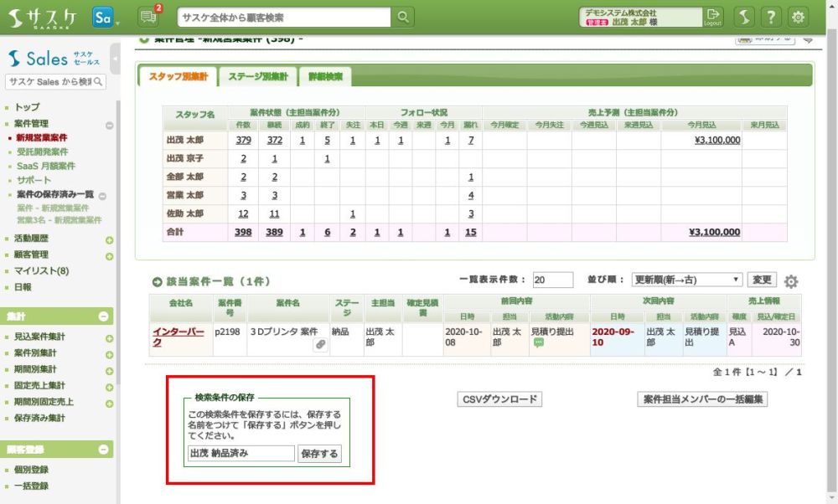The image size is (838, 504).
Task: Click the saved search name input field
Action: (x=241, y=454)
